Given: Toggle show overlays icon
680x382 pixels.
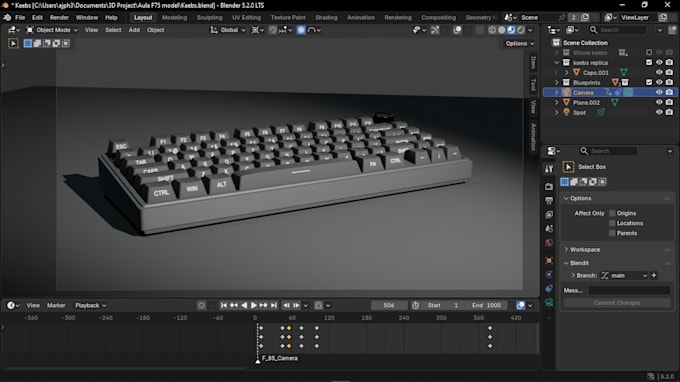Looking at the screenshot, I should [457, 30].
